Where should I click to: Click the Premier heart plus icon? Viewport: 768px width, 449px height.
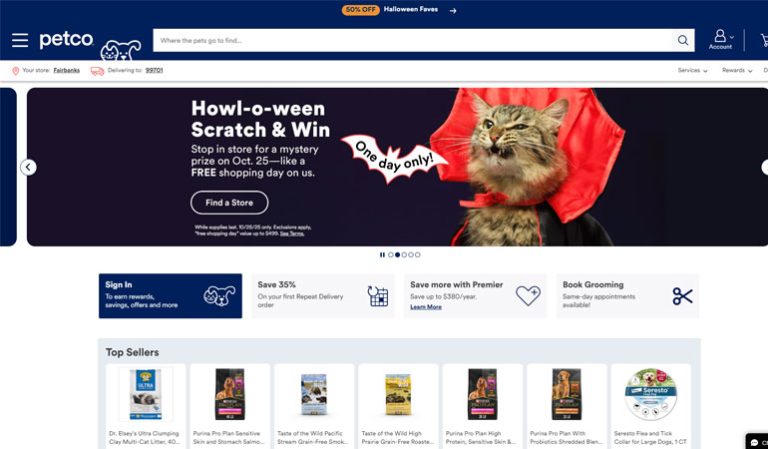(x=528, y=296)
